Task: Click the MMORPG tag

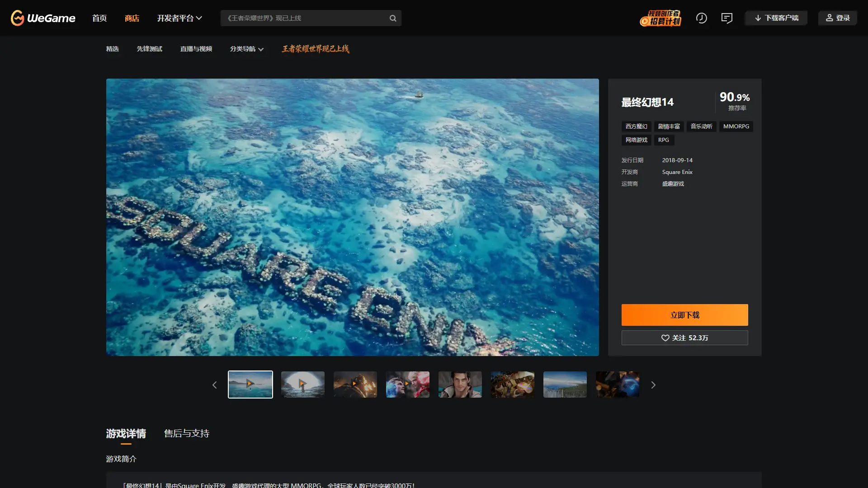Action: click(x=736, y=127)
